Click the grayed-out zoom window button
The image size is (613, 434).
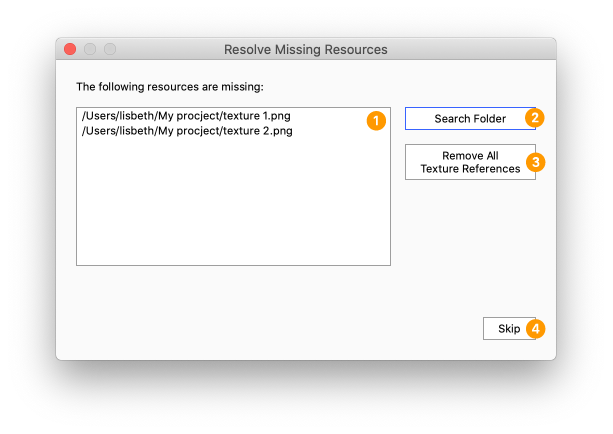(x=110, y=49)
